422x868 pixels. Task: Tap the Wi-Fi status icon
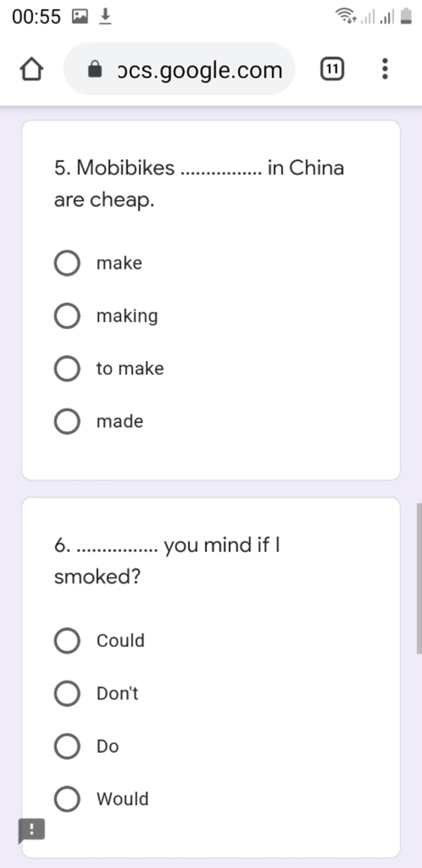pyautogui.click(x=346, y=16)
